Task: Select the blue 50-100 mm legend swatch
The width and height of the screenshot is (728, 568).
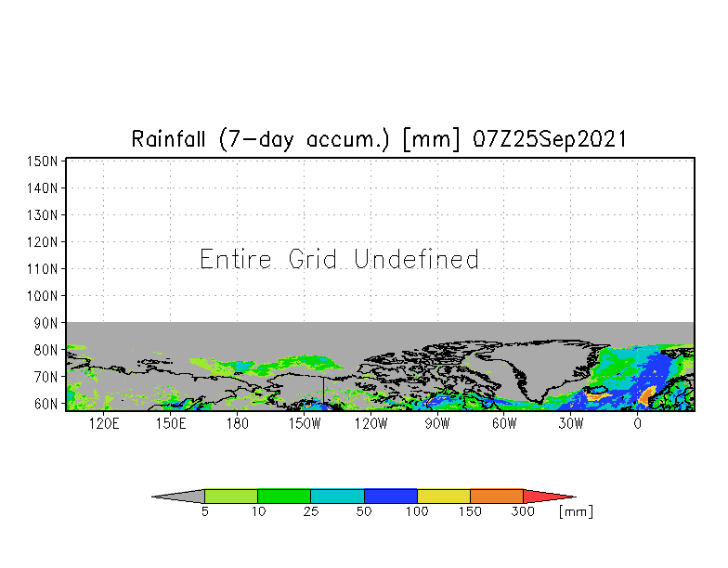Action: (x=391, y=496)
